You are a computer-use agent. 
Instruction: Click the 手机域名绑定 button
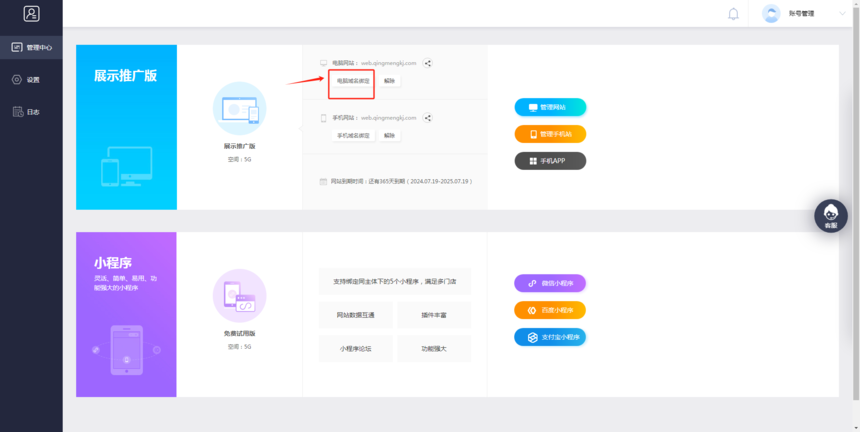tap(352, 135)
